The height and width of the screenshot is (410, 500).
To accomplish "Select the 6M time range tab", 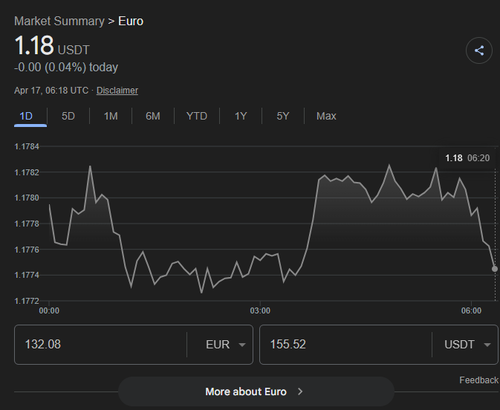I will 153,116.
